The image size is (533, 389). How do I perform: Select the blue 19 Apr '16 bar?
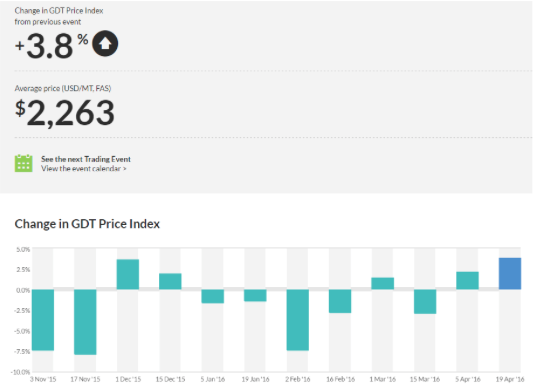[510, 274]
